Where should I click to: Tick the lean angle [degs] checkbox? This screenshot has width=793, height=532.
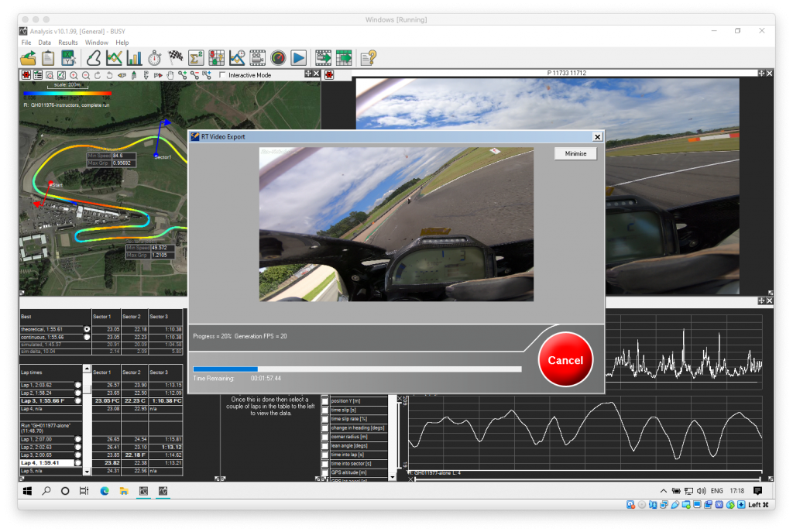point(325,448)
